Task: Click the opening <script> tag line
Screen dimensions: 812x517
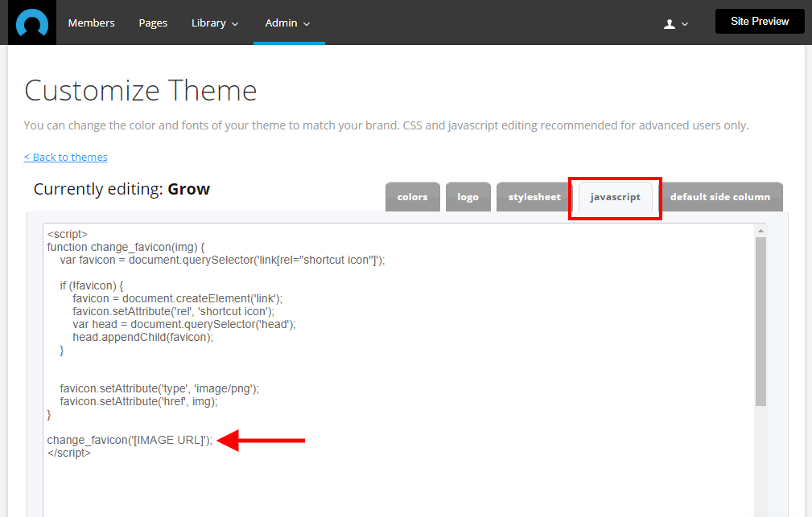Action: click(68, 234)
